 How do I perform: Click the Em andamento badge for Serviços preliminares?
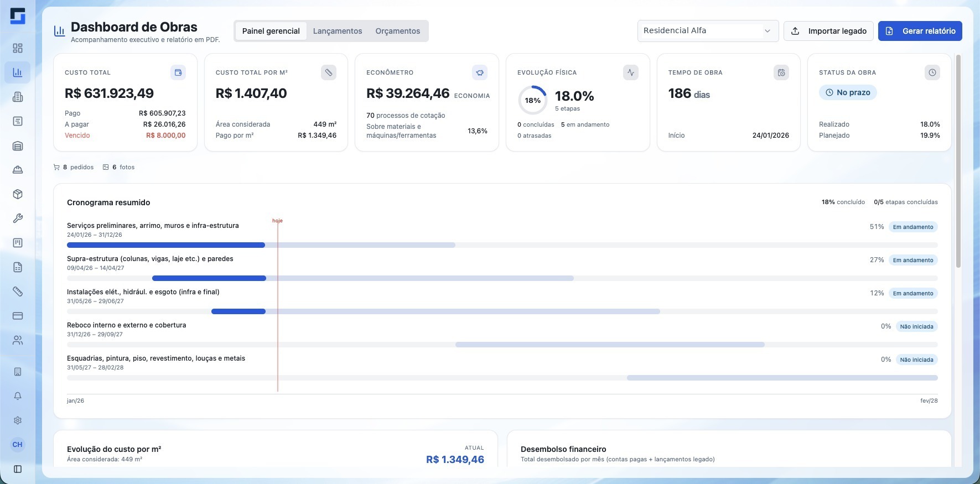coord(913,227)
